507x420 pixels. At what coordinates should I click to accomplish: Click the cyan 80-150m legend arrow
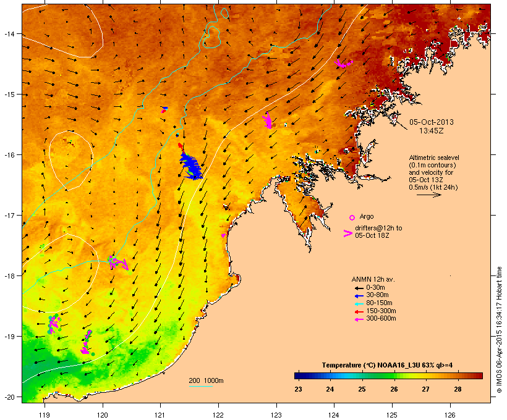click(359, 304)
